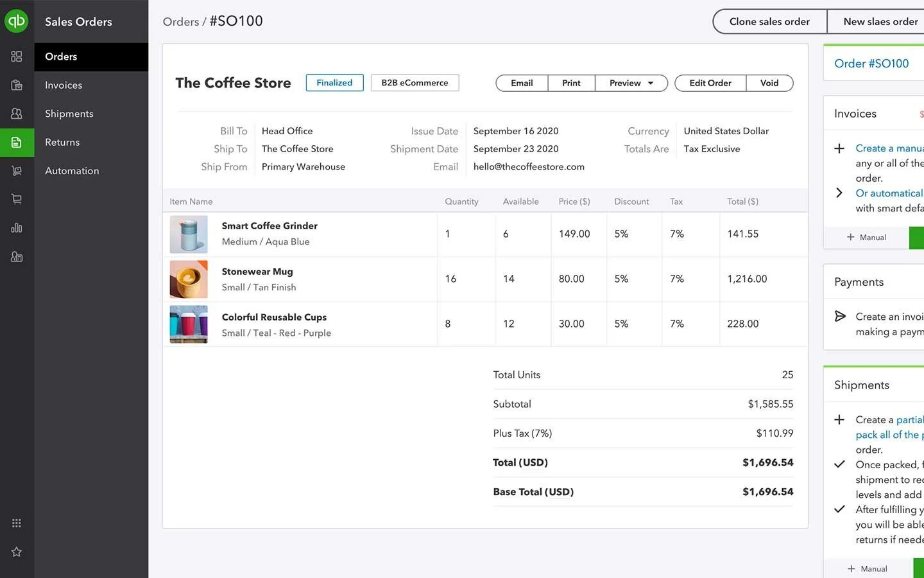
Task: Open the Automation section from sidebar menu
Action: pyautogui.click(x=71, y=171)
